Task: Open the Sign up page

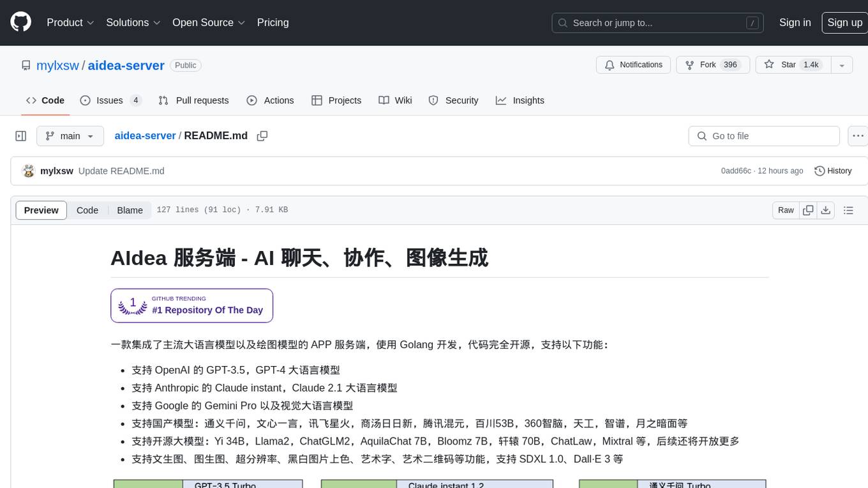Action: coord(844,22)
